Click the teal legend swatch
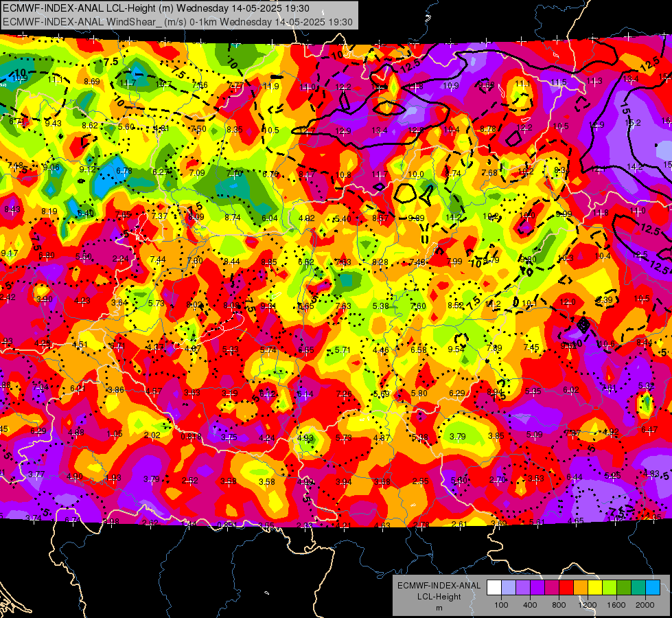The image size is (672, 618). (x=638, y=587)
